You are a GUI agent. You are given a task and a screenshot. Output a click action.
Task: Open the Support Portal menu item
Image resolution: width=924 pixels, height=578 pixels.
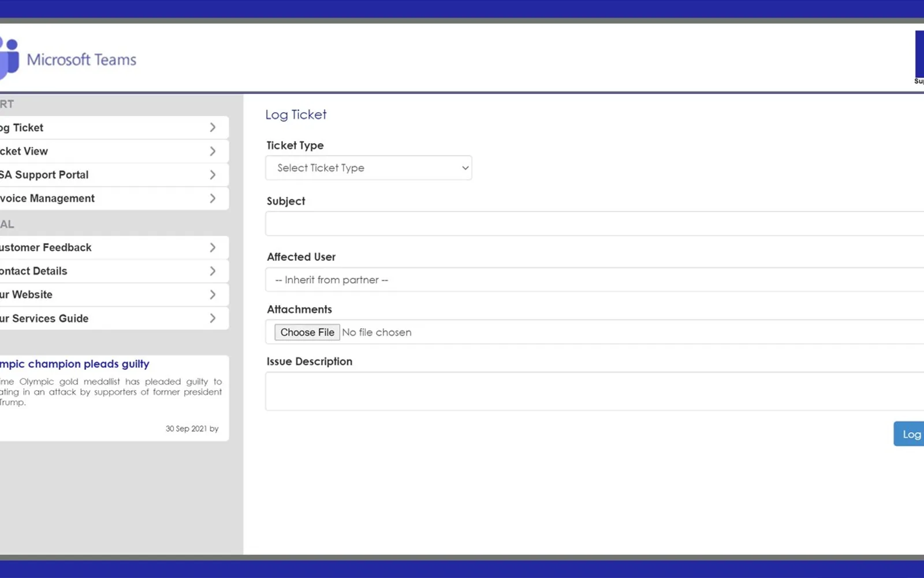tap(114, 175)
